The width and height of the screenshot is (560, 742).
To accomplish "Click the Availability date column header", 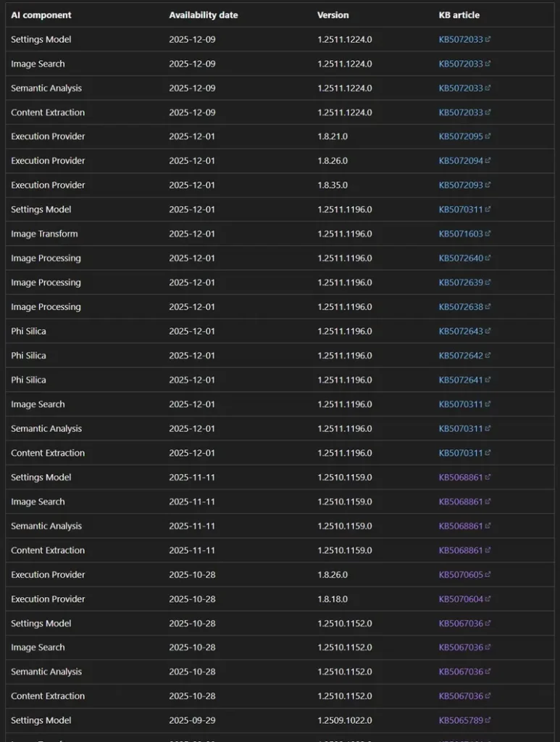I will click(x=204, y=15).
